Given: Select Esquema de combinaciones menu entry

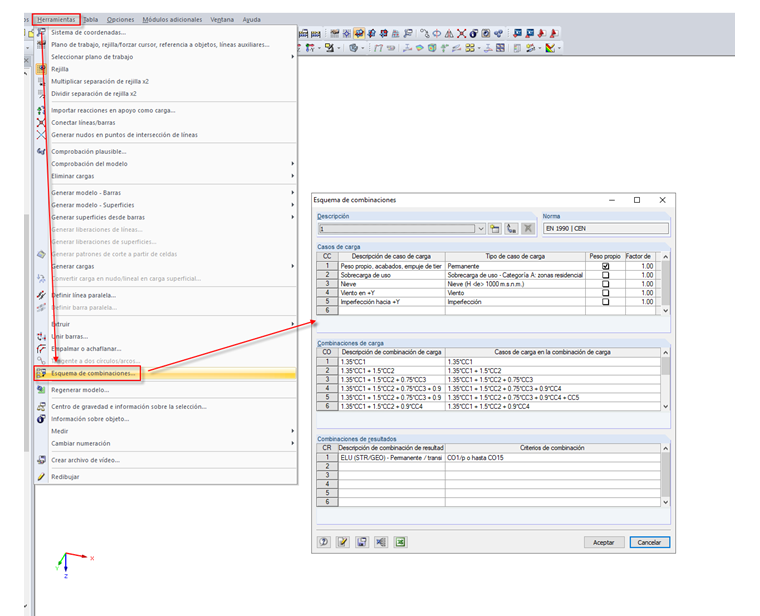Looking at the screenshot, I should coord(93,373).
